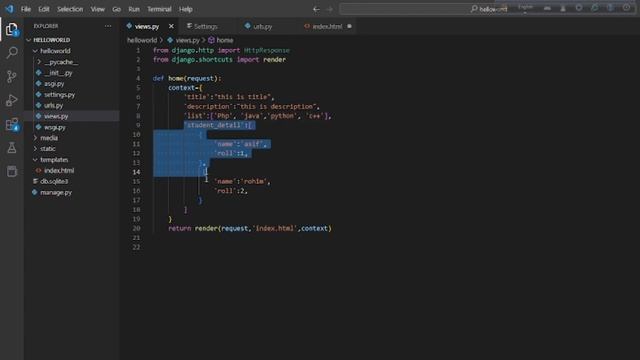Expand the media folder
This screenshot has height=360, width=640.
pyautogui.click(x=49, y=138)
